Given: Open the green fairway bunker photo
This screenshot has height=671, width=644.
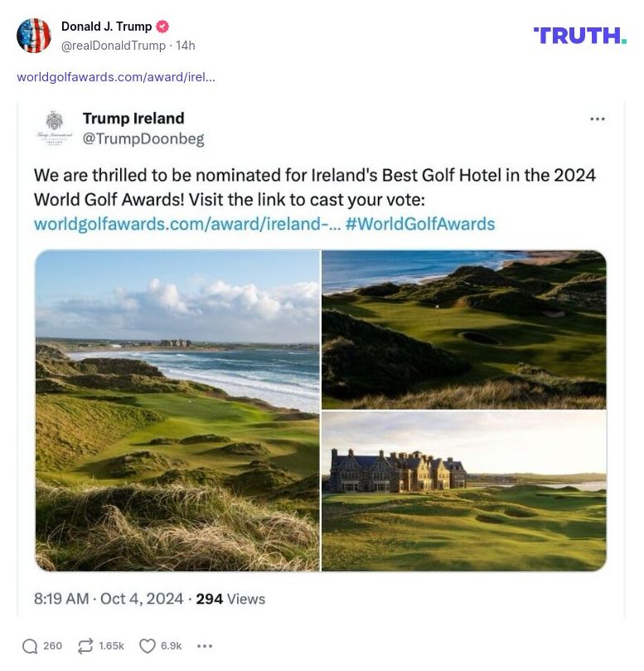Looking at the screenshot, I should (x=464, y=329).
